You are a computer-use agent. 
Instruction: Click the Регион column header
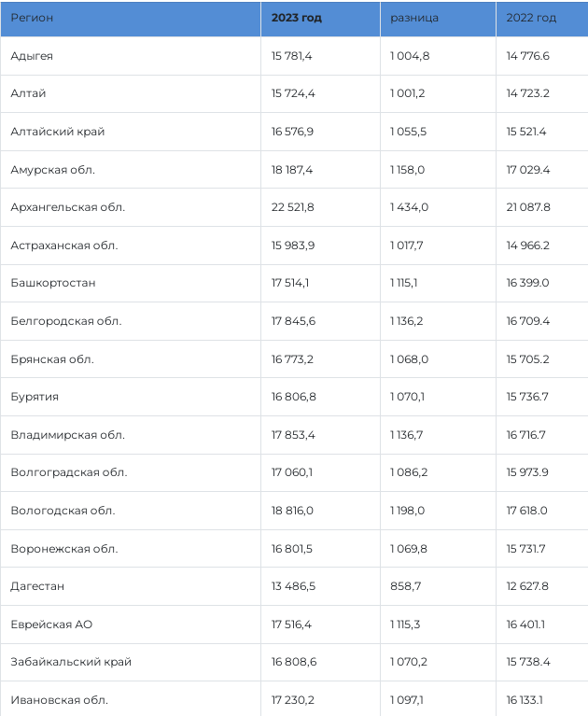point(32,19)
